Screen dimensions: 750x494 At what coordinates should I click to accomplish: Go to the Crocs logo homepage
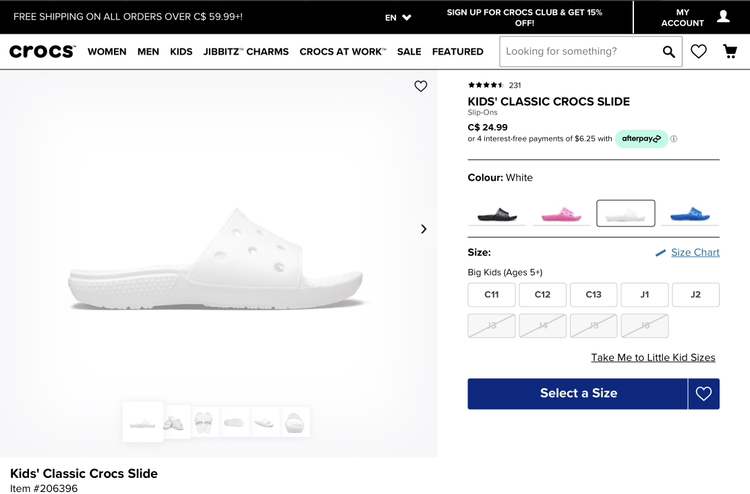click(42, 51)
